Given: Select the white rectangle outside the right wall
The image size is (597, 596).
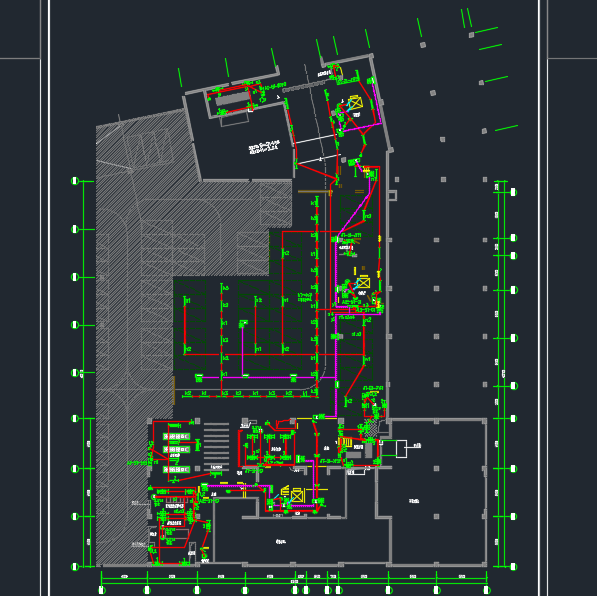Looking at the screenshot, I should [401, 449].
